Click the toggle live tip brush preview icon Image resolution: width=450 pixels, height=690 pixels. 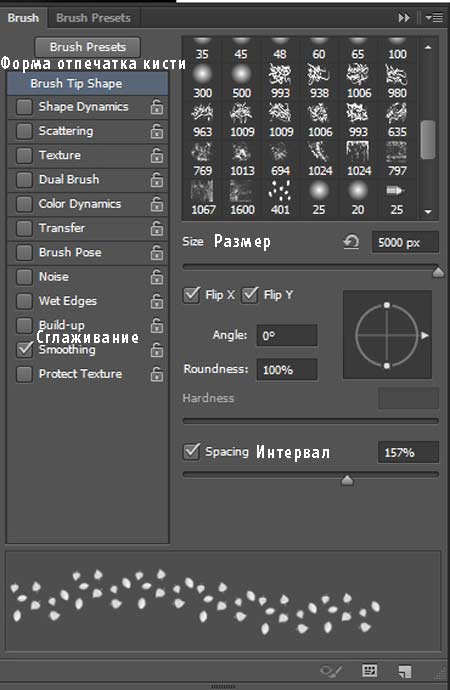pyautogui.click(x=329, y=671)
